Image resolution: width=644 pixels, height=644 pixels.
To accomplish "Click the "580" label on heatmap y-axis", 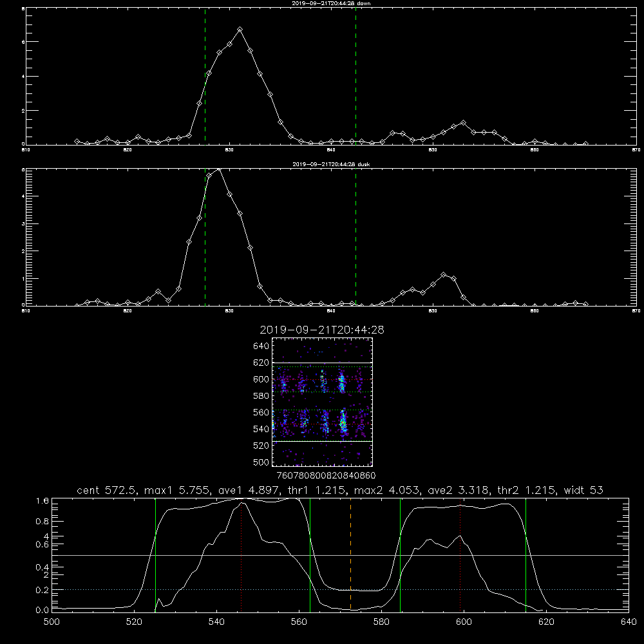I will pos(261,395).
